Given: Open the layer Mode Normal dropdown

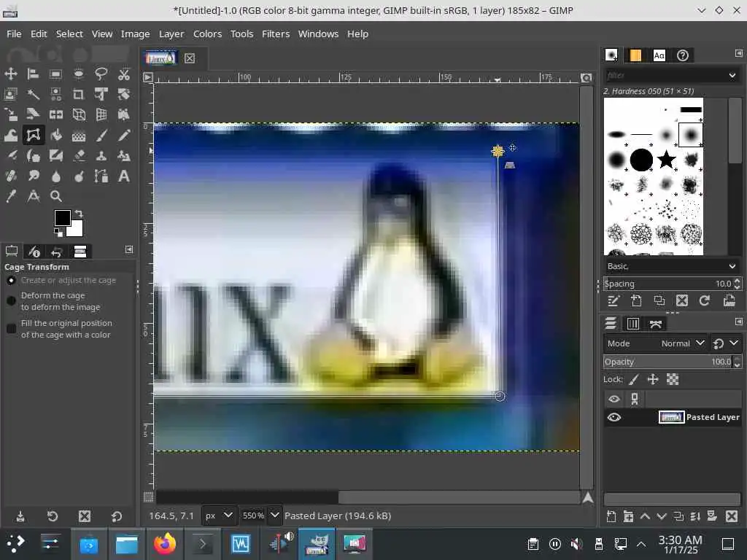Looking at the screenshot, I should click(655, 343).
